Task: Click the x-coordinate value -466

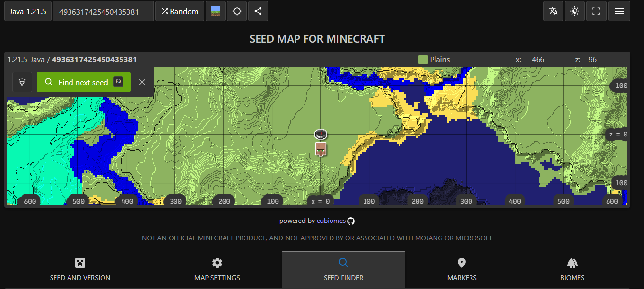Action: (x=537, y=59)
